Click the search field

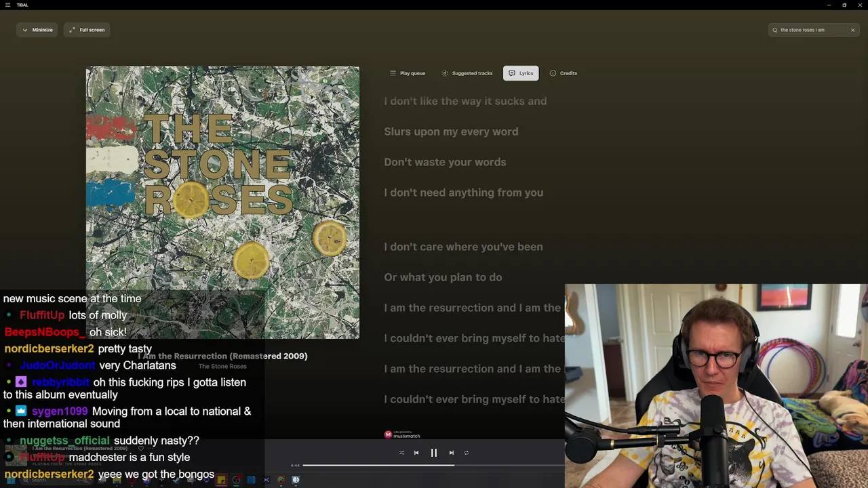pos(813,30)
